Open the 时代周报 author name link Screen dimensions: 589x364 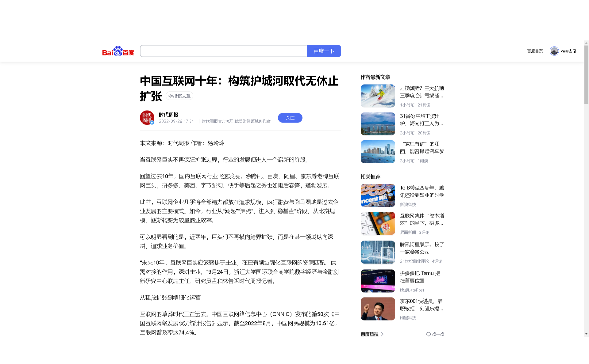[x=168, y=115]
